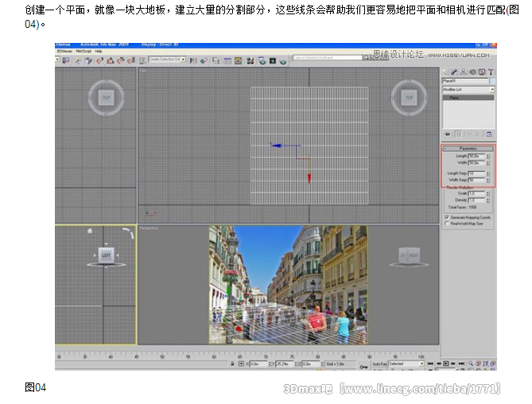Click Width value spinner arrows

487,163
